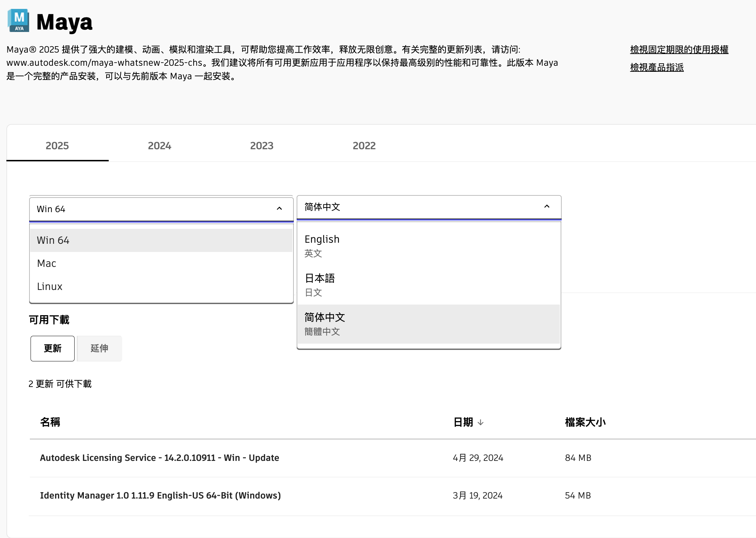Collapse the Win 64 platform dropdown chevron
Viewport: 756px width, 538px height.
coord(279,209)
